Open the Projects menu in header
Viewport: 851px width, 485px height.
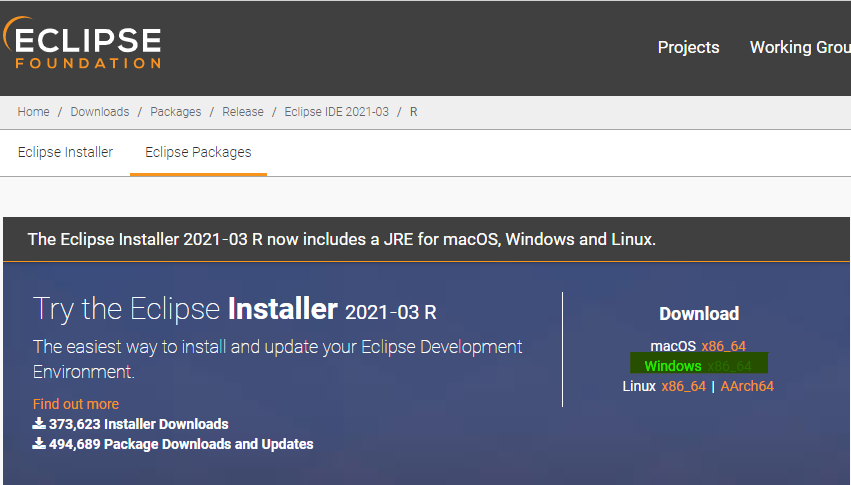[x=688, y=47]
